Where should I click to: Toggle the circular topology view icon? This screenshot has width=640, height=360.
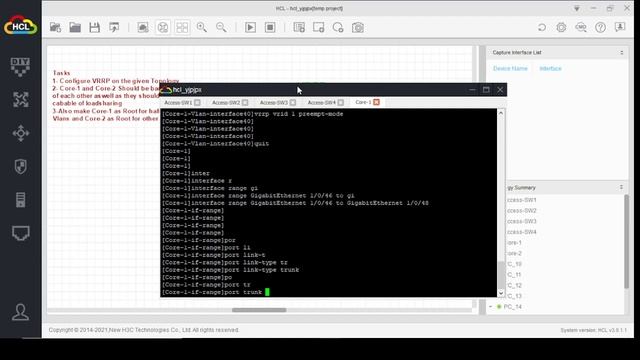[x=162, y=27]
